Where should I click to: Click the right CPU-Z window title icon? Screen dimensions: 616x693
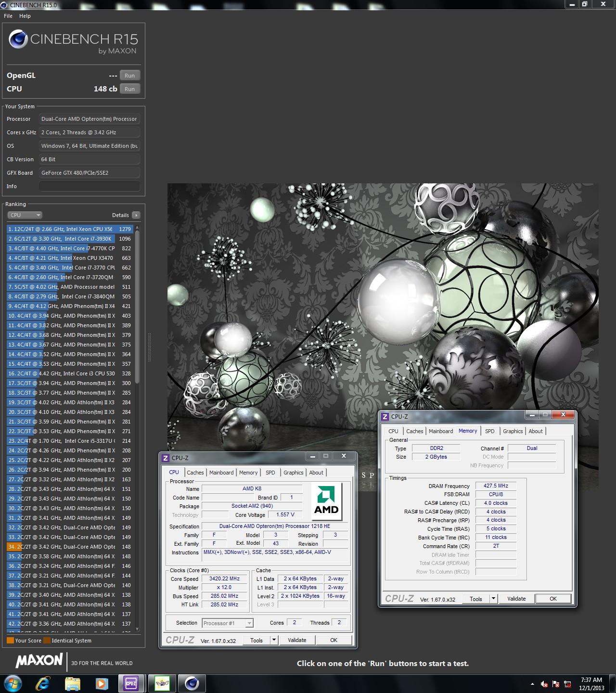385,417
